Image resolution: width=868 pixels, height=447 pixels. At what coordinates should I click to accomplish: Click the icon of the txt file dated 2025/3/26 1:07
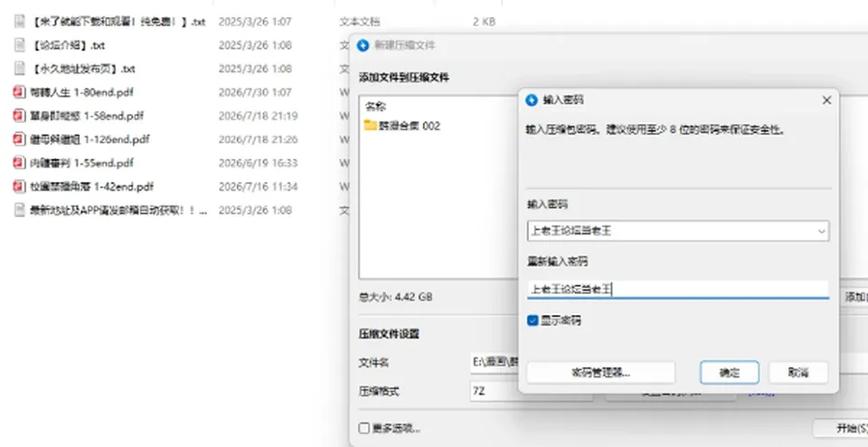(x=19, y=22)
